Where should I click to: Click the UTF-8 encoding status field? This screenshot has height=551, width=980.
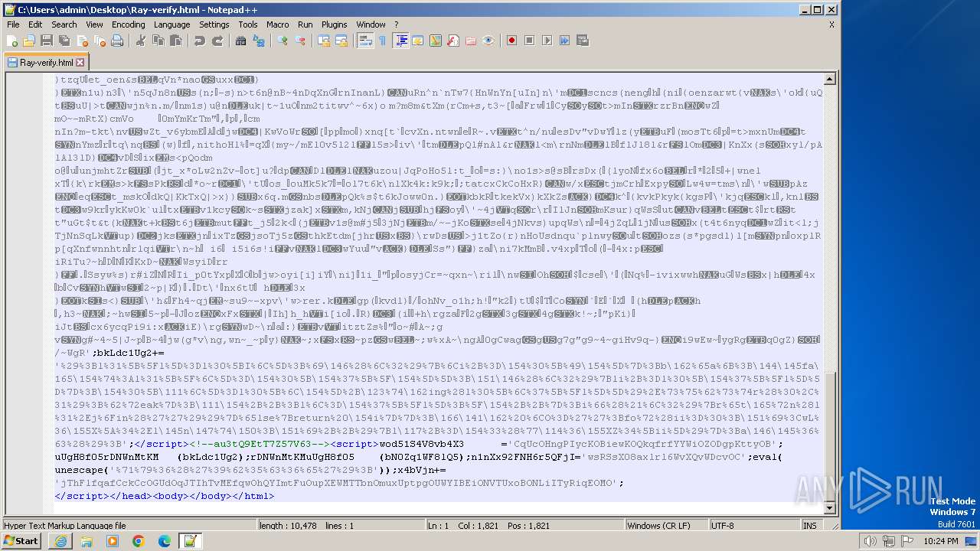pos(754,526)
